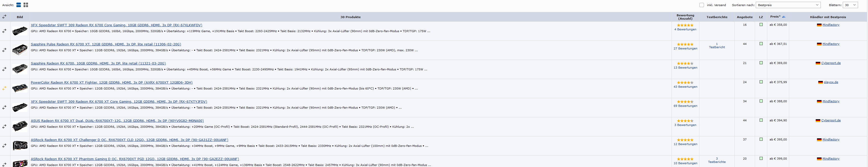Visit Mindfactory for Sapphire Pulse RX 6700 XT

[x=831, y=44]
